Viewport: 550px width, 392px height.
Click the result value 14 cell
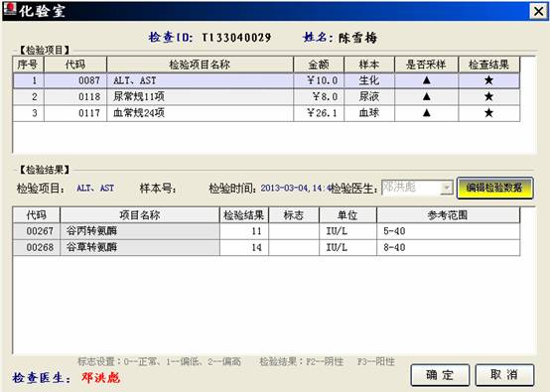click(244, 247)
